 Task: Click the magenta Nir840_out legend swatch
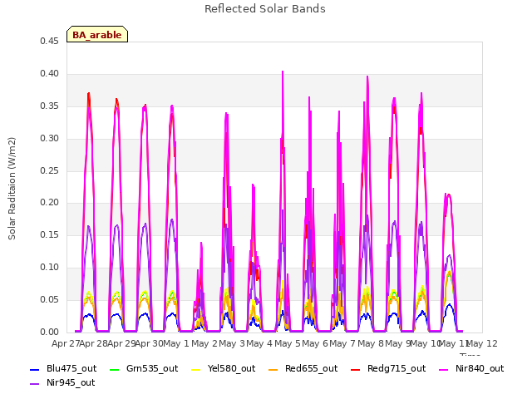pyautogui.click(x=443, y=369)
